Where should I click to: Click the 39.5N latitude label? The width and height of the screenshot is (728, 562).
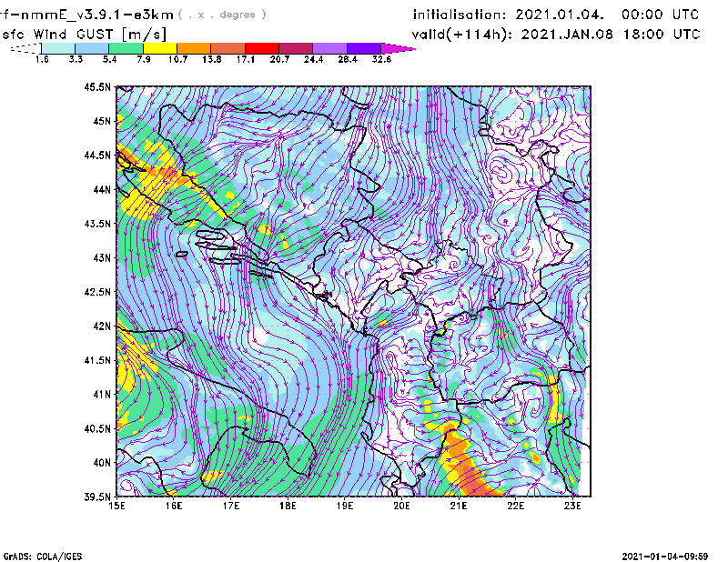tap(97, 497)
